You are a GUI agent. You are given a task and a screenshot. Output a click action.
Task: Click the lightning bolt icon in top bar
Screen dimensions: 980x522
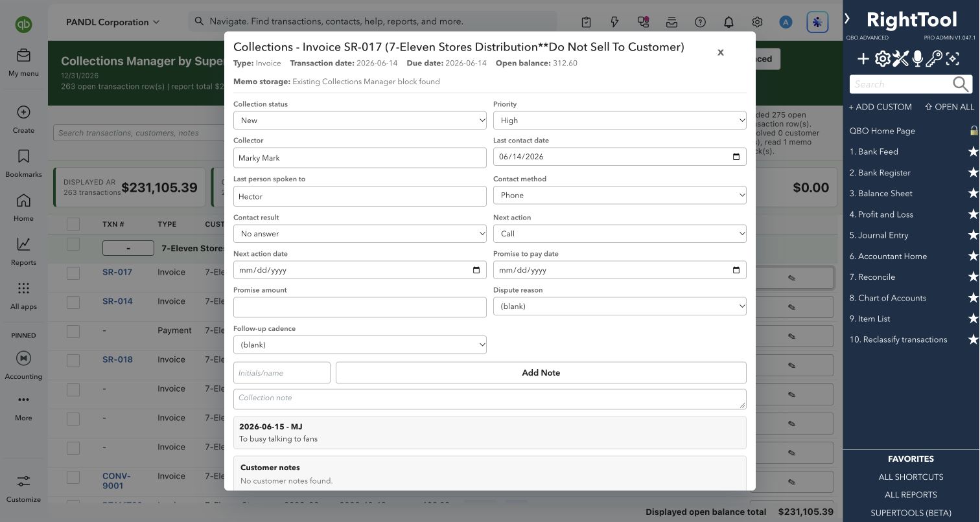(x=614, y=22)
